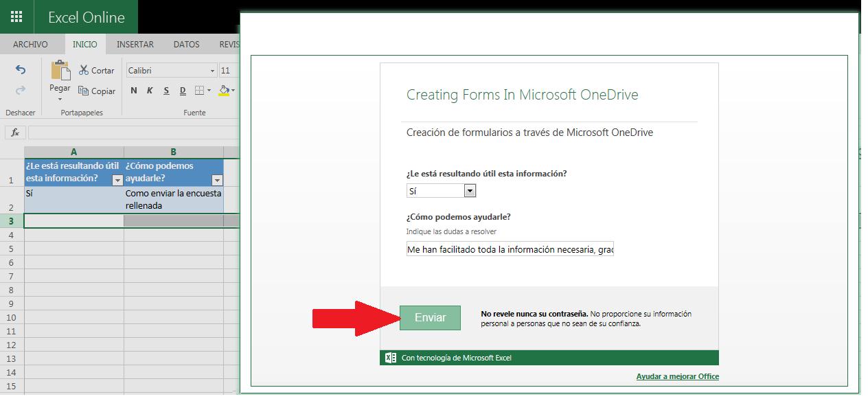Open the ARCHIVO tab
Screen dimensions: 868x401
pos(30,44)
